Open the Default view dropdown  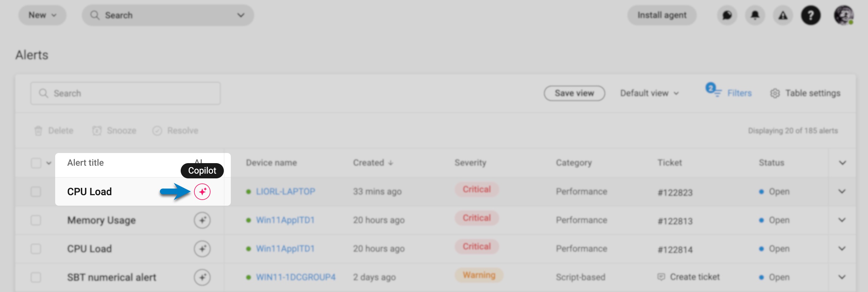click(x=649, y=93)
